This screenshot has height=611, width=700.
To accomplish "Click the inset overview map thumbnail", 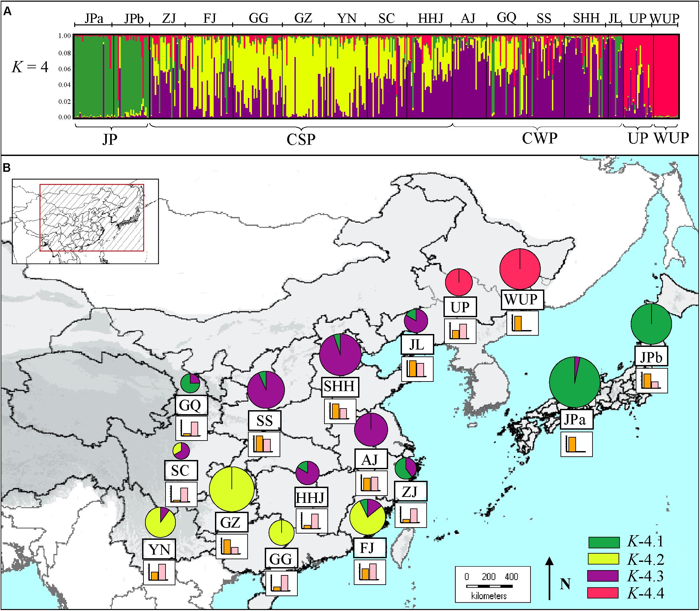I will coord(85,221).
